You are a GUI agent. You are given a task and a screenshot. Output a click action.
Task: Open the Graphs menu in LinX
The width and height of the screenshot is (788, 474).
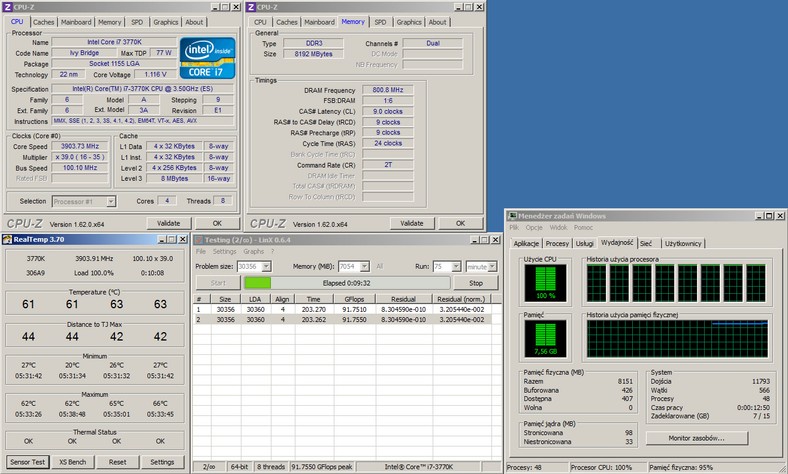pos(253,251)
